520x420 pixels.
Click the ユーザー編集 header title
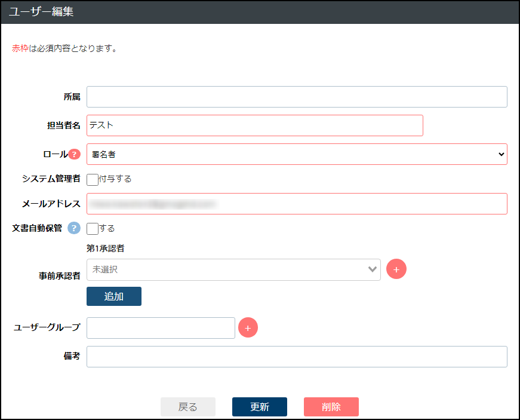click(41, 12)
